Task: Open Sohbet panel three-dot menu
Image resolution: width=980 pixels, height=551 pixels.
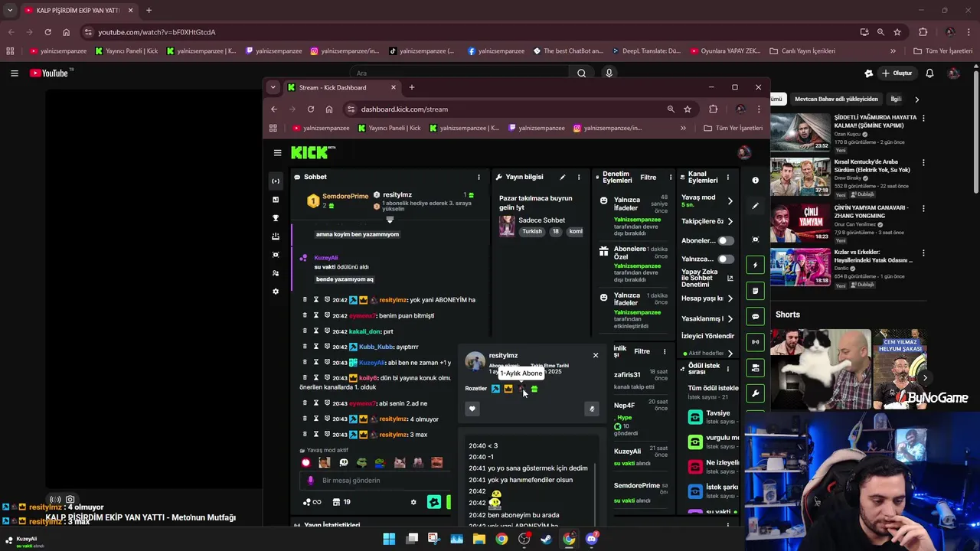Action: (x=479, y=177)
